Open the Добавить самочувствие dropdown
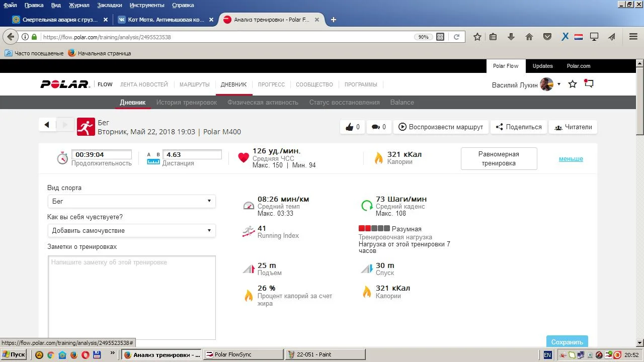 [131, 230]
